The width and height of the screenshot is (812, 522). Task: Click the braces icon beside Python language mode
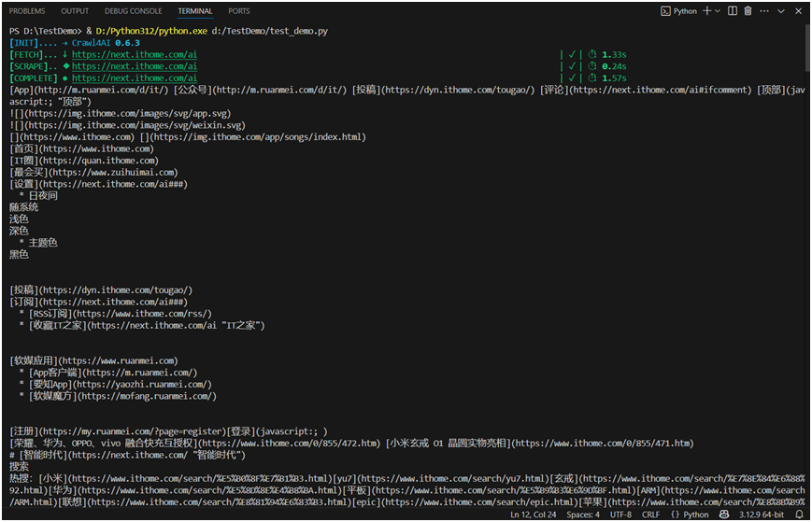[x=675, y=515]
